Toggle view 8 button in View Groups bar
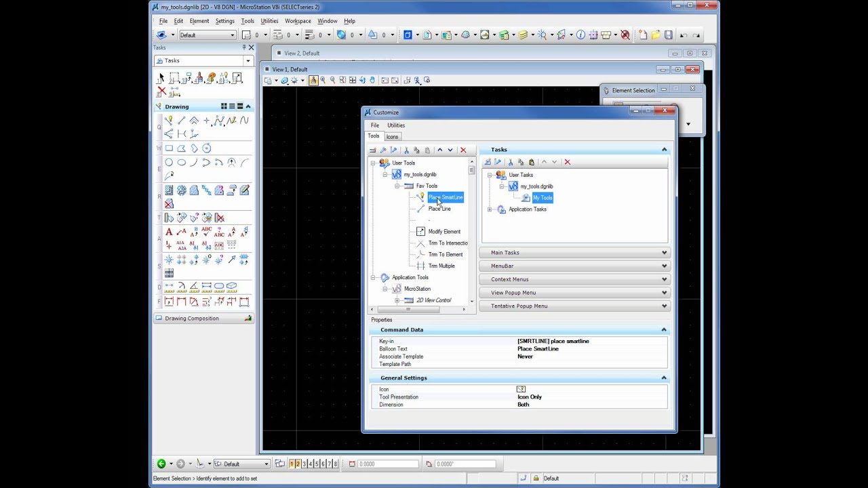 pos(335,464)
